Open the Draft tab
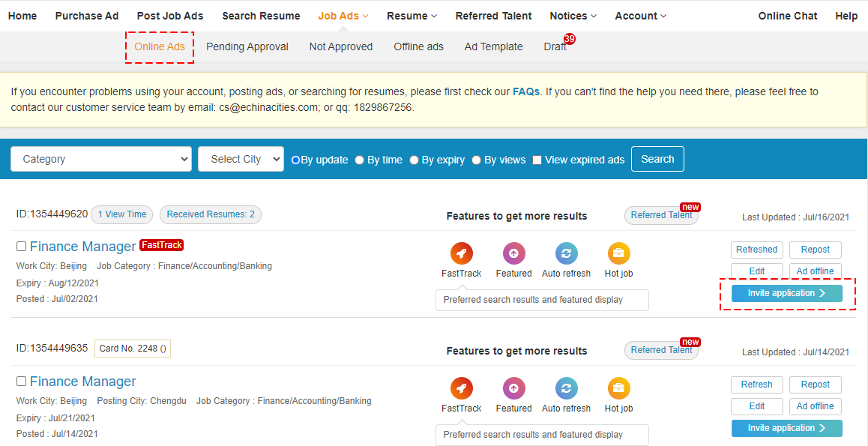The height and width of the screenshot is (446, 868). (555, 46)
